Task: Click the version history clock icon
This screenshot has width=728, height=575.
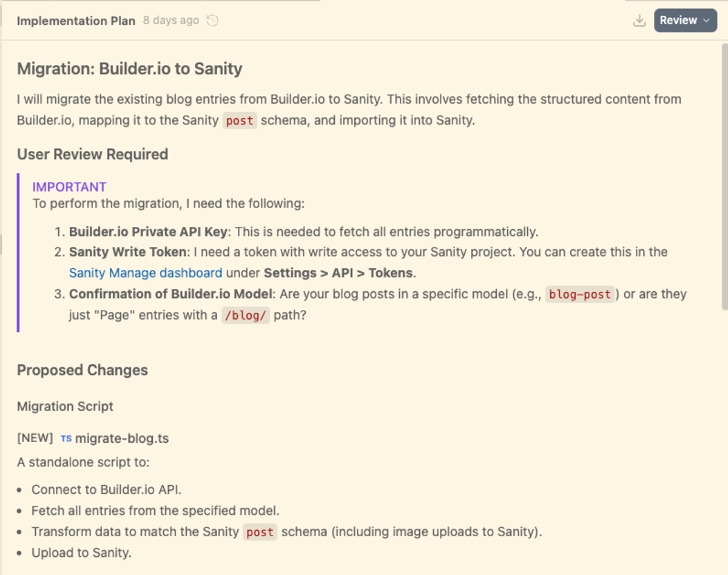Action: (212, 21)
